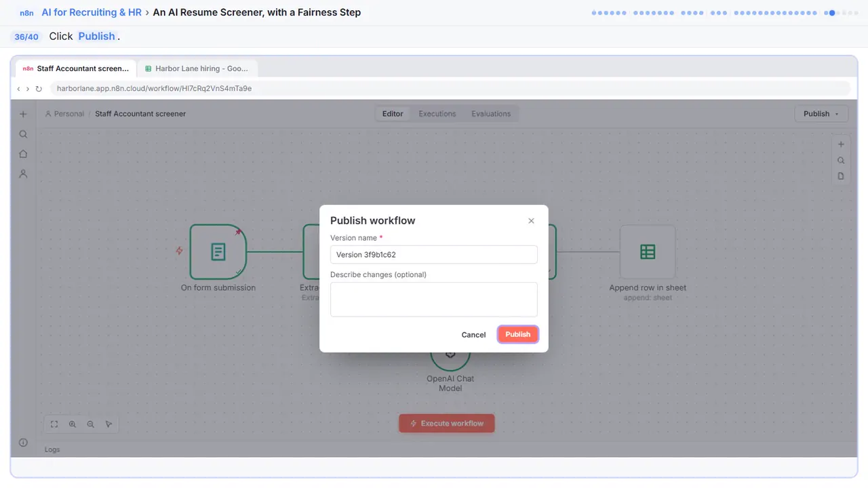Expand the Publish dropdown in header
This screenshot has width=868, height=488.
pos(821,114)
